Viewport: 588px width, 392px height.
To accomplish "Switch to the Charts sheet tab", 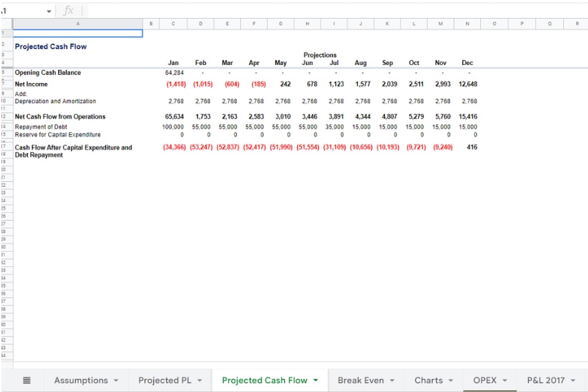I will 428,380.
